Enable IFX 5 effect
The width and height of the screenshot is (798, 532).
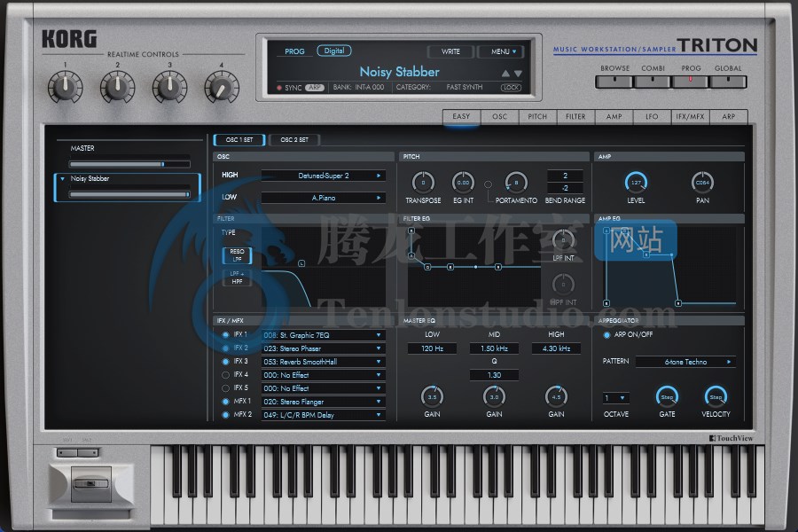[225, 388]
